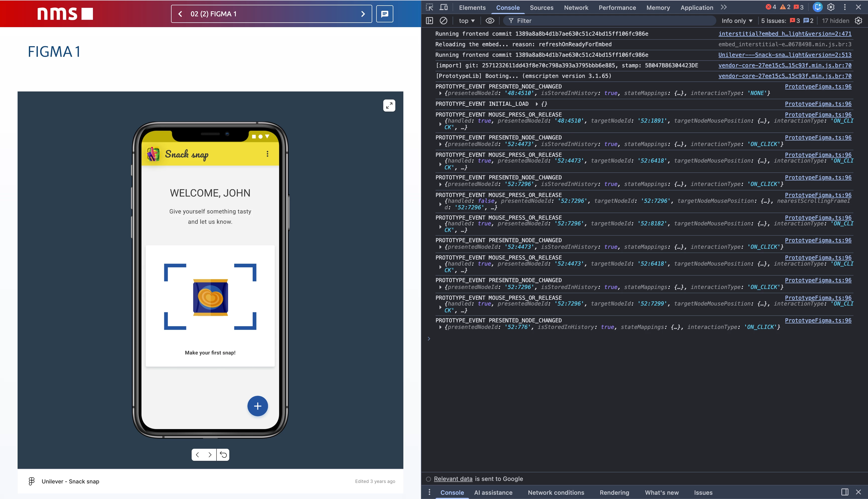
Task: Click the expand fullscreen prototype icon
Action: click(389, 106)
